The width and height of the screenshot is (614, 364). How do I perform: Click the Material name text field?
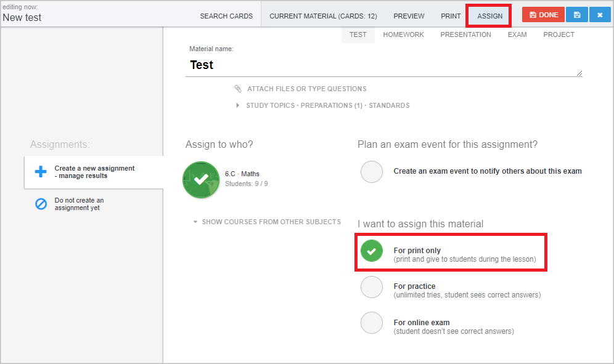point(383,65)
